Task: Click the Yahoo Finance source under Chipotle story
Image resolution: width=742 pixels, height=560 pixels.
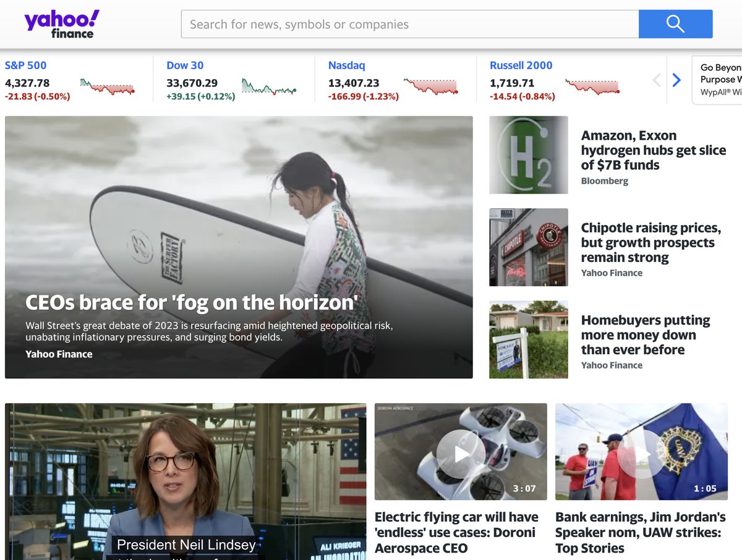Action: click(612, 273)
